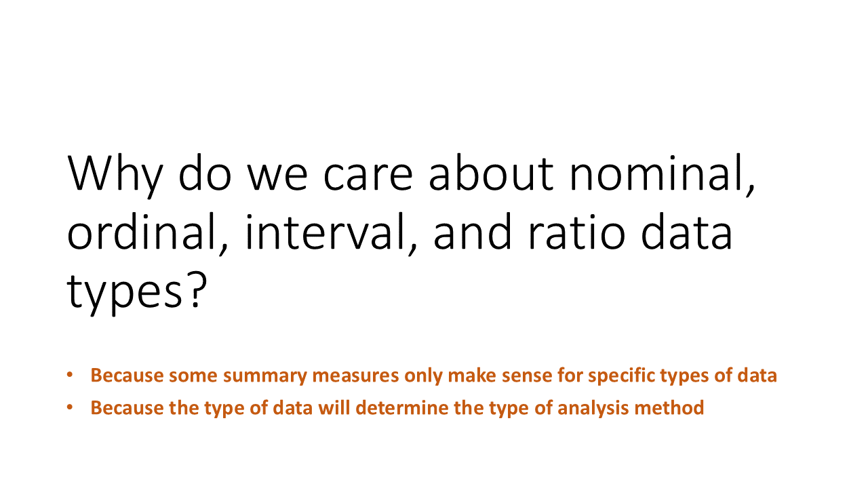Click the orange bullet marker of second line
Viewport: 868px width, 488px height.
coord(69,407)
